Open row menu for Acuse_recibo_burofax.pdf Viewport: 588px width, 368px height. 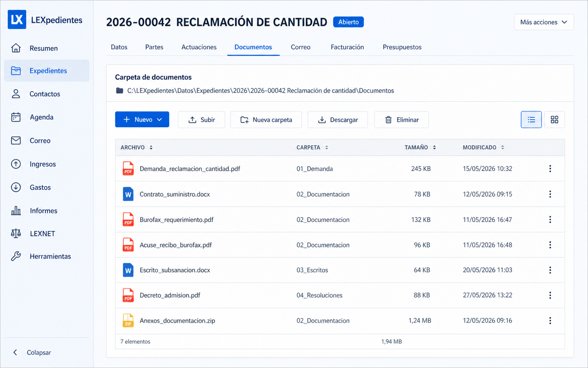(550, 245)
